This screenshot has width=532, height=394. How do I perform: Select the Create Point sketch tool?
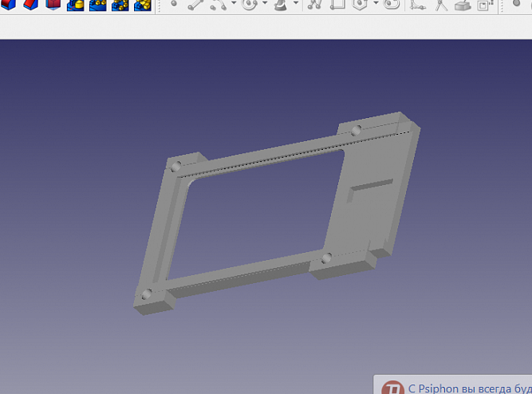[174, 4]
